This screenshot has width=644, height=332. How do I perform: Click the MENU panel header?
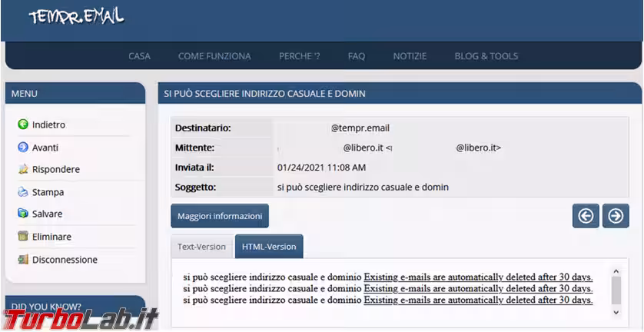[x=75, y=93]
